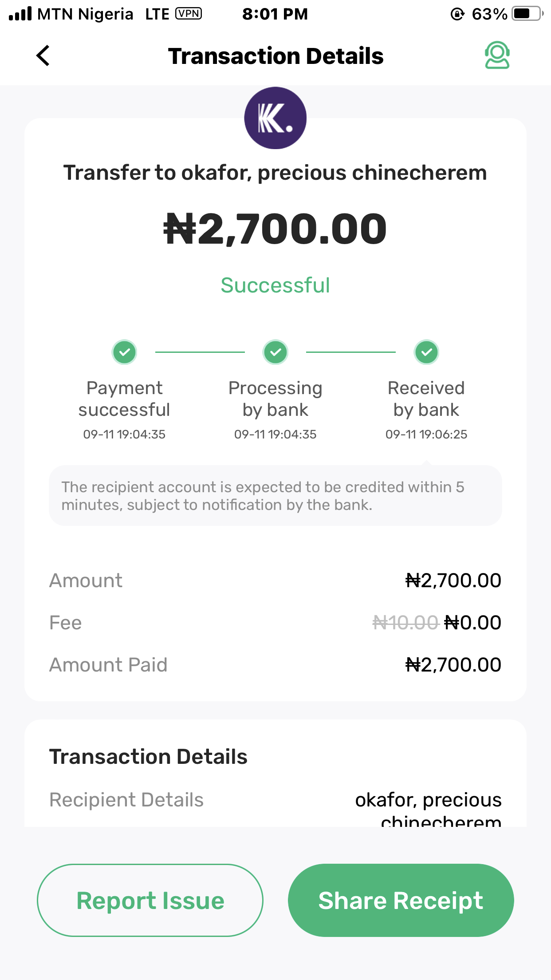Tap the Fee row ₦0.00 value
Image resolution: width=551 pixels, height=980 pixels.
coord(473,623)
